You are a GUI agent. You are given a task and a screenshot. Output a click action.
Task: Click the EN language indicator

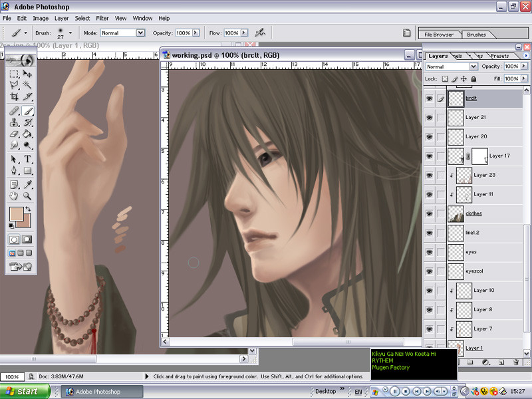pyautogui.click(x=358, y=392)
